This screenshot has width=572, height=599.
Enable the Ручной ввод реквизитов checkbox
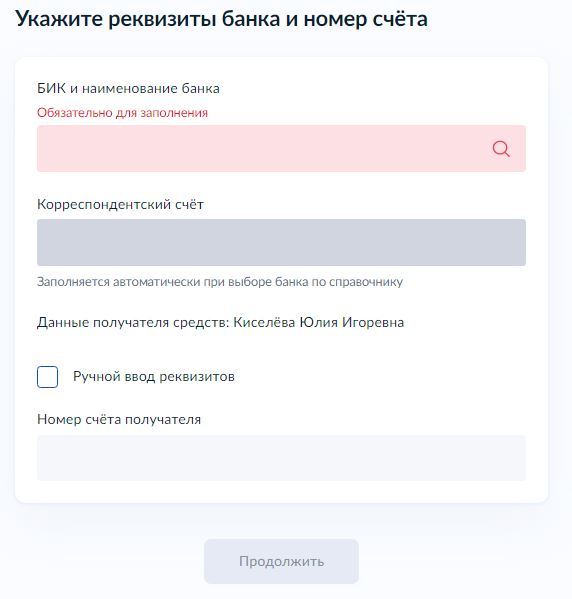tap(47, 377)
